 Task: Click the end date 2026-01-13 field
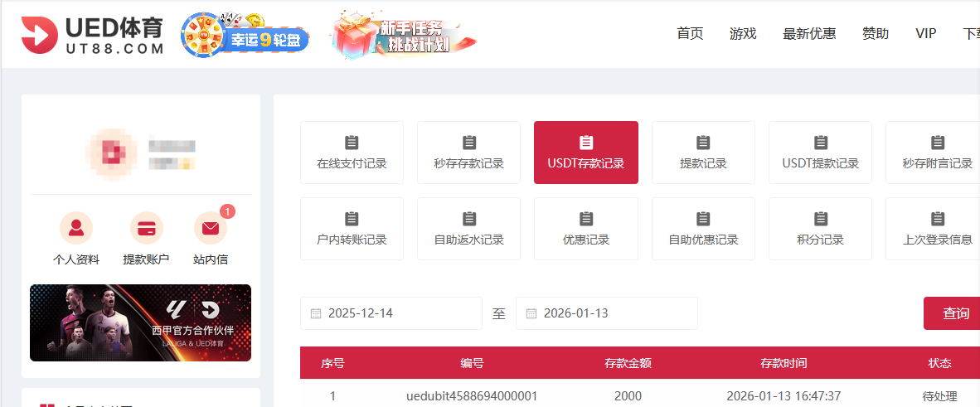614,313
